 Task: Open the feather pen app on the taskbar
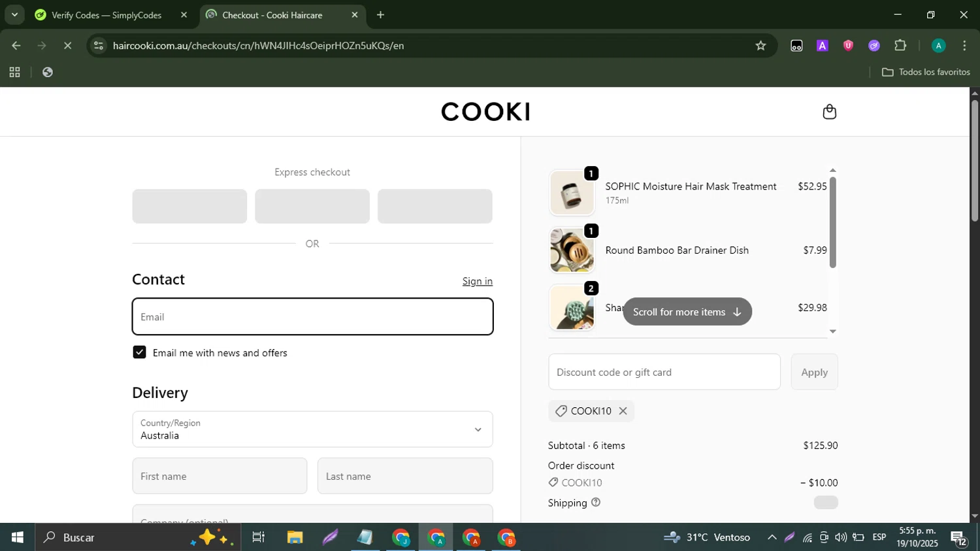(x=330, y=537)
